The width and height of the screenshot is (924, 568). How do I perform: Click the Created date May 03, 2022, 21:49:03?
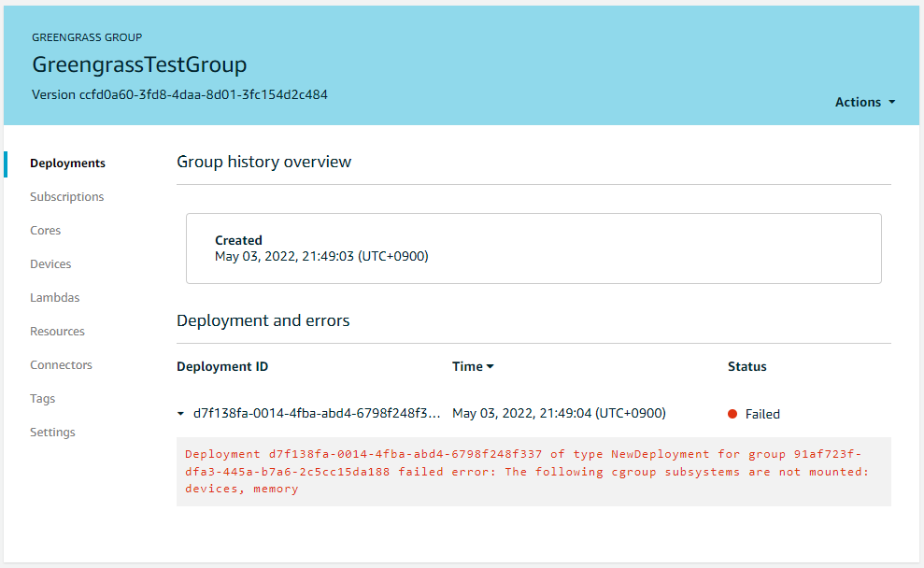click(321, 256)
